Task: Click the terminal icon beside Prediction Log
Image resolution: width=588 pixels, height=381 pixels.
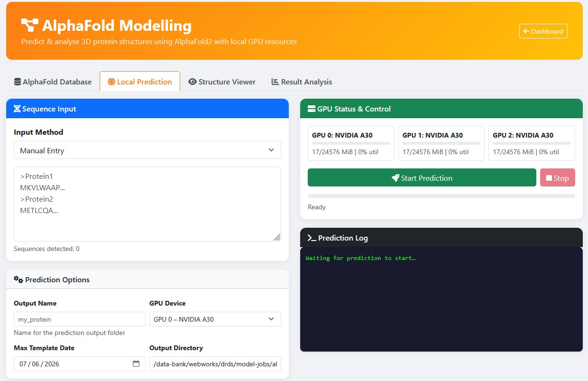Action: click(312, 238)
